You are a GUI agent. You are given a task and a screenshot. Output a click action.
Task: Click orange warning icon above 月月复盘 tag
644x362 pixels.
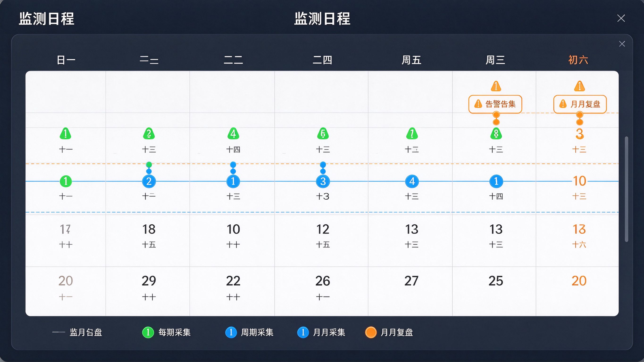tap(580, 86)
